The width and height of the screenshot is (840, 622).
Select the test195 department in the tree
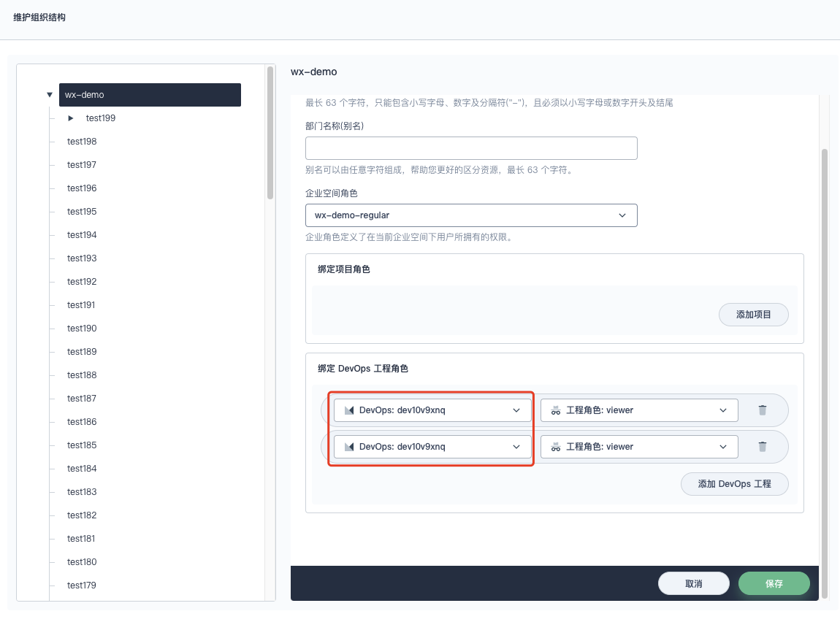pyautogui.click(x=81, y=211)
